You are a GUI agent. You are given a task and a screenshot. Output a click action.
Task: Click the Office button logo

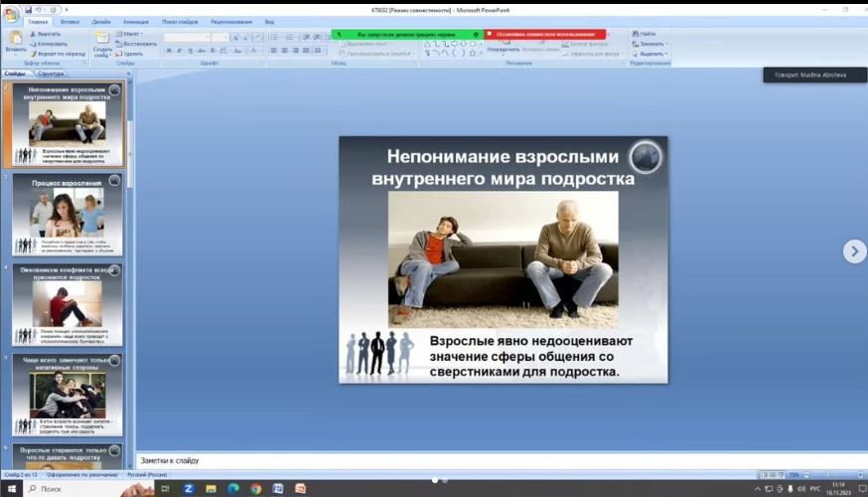point(11,13)
